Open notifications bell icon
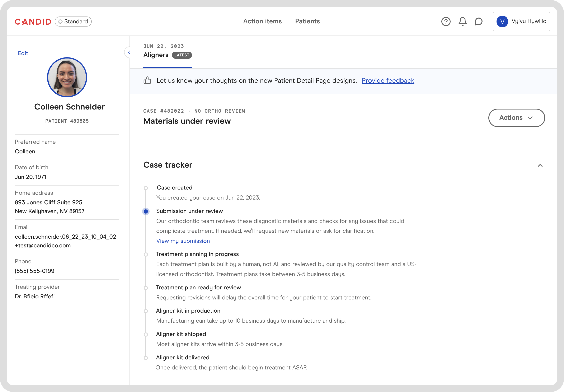The width and height of the screenshot is (564, 392). coord(462,22)
